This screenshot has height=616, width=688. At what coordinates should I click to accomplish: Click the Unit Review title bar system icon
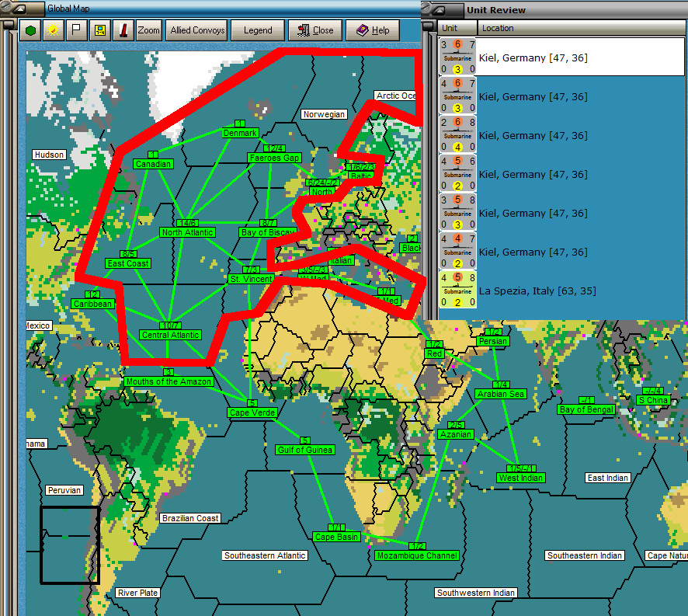(432, 10)
